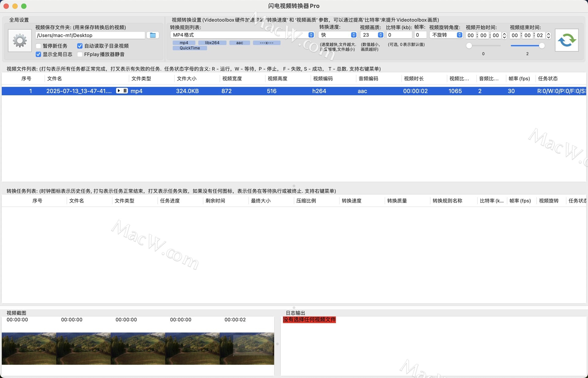Click the video save folder path field

[x=90, y=35]
